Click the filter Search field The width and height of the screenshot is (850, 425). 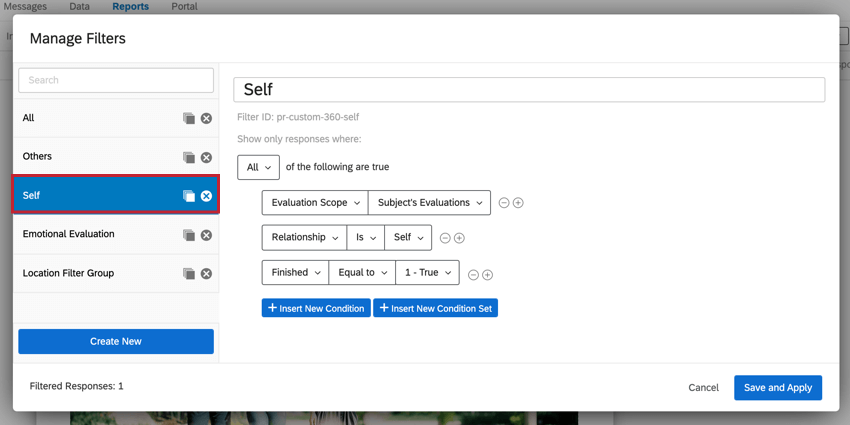(116, 80)
